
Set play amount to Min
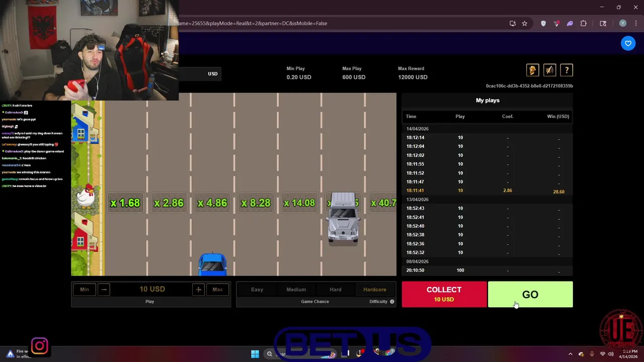[85, 289]
